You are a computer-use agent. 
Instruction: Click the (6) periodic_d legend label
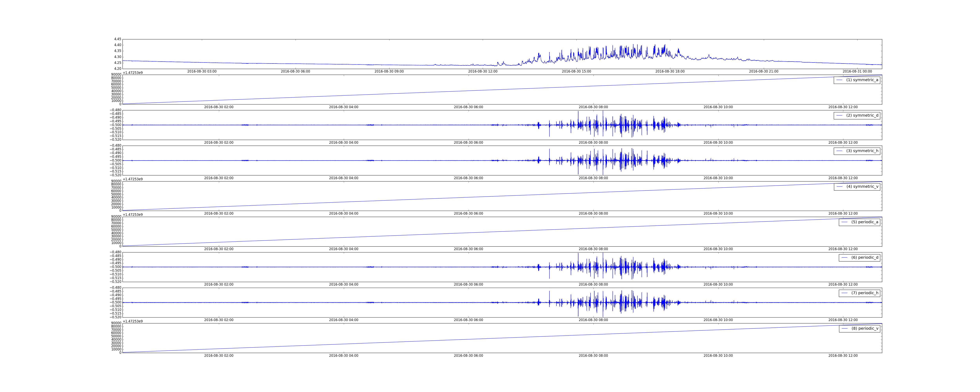tap(865, 258)
